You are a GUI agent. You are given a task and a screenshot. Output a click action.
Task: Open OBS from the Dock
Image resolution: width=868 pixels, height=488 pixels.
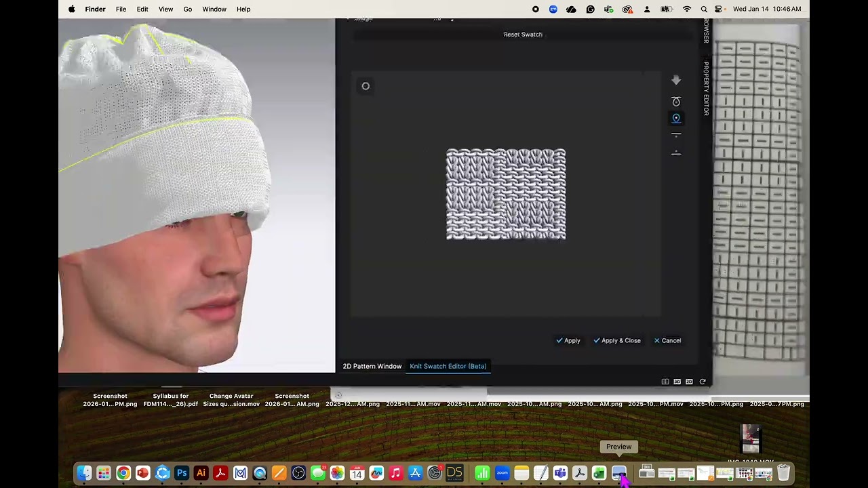click(298, 473)
